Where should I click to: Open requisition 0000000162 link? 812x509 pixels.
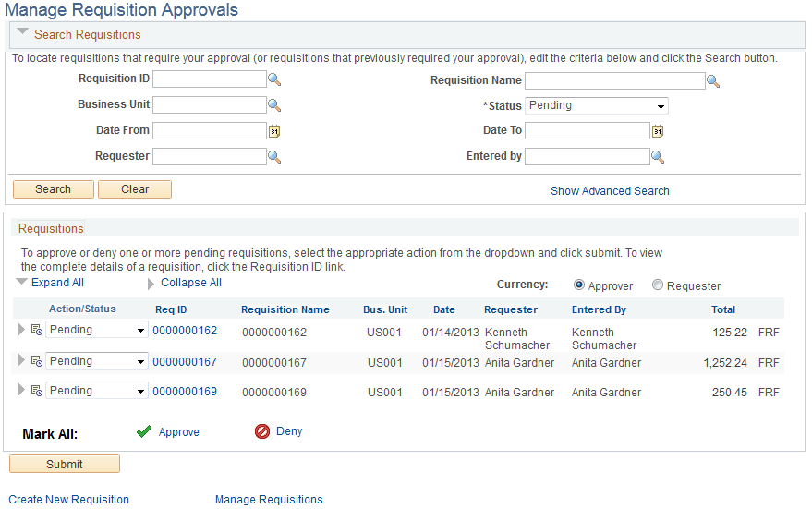[185, 331]
